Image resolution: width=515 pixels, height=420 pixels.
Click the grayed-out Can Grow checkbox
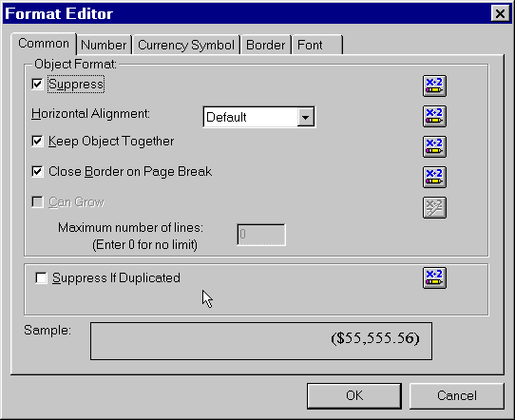pos(37,202)
